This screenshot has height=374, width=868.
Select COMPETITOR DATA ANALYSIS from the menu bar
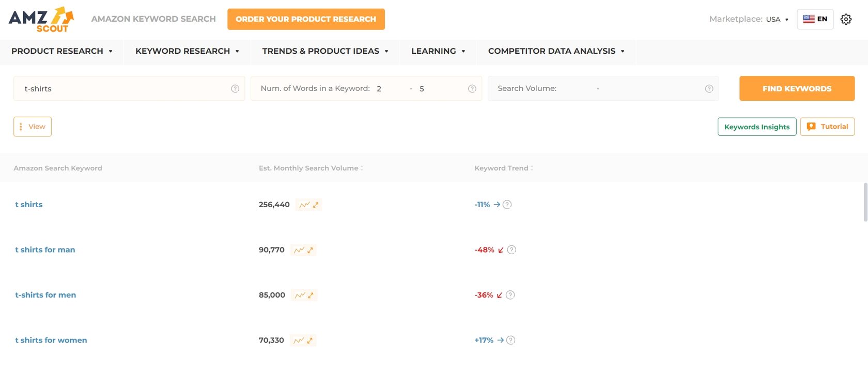[x=556, y=51]
